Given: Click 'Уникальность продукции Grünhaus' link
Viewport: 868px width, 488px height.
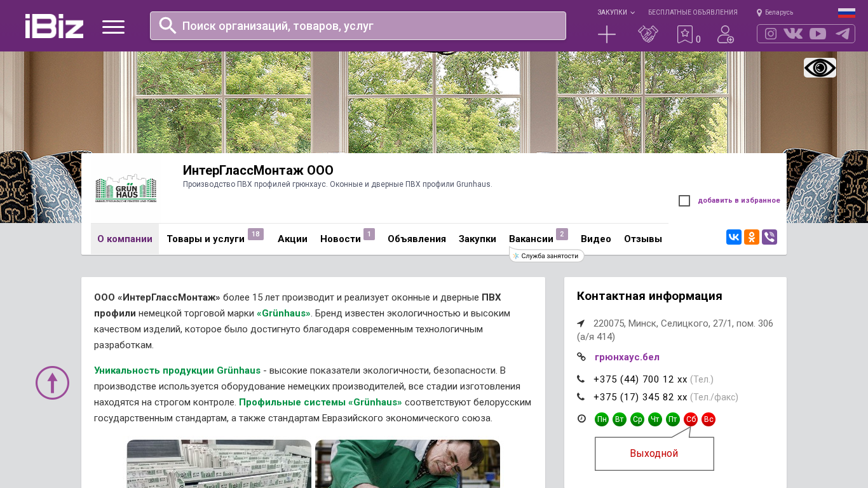Looking at the screenshot, I should pyautogui.click(x=177, y=370).
